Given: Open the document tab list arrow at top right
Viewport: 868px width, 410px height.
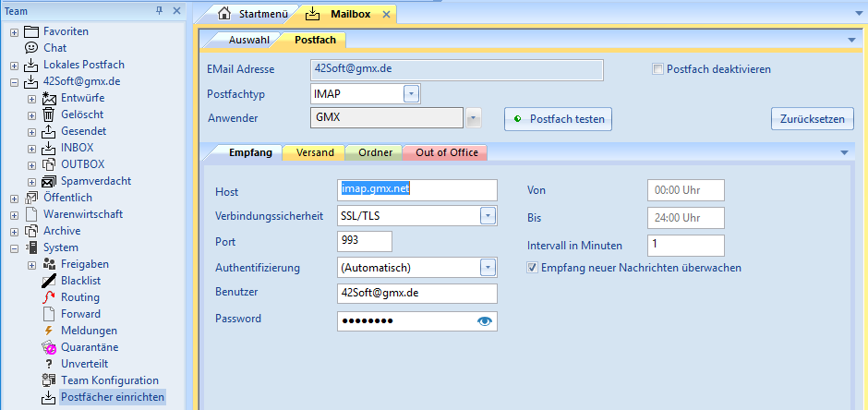Looking at the screenshot, I should tap(859, 13).
